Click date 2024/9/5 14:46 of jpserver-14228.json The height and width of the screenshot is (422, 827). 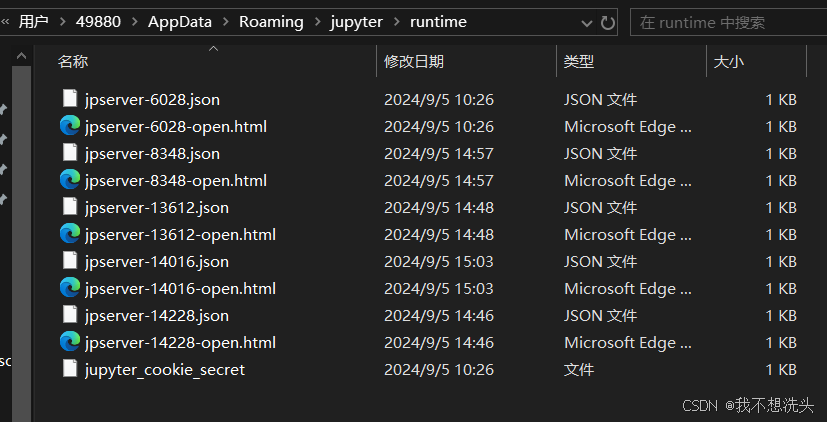[439, 315]
